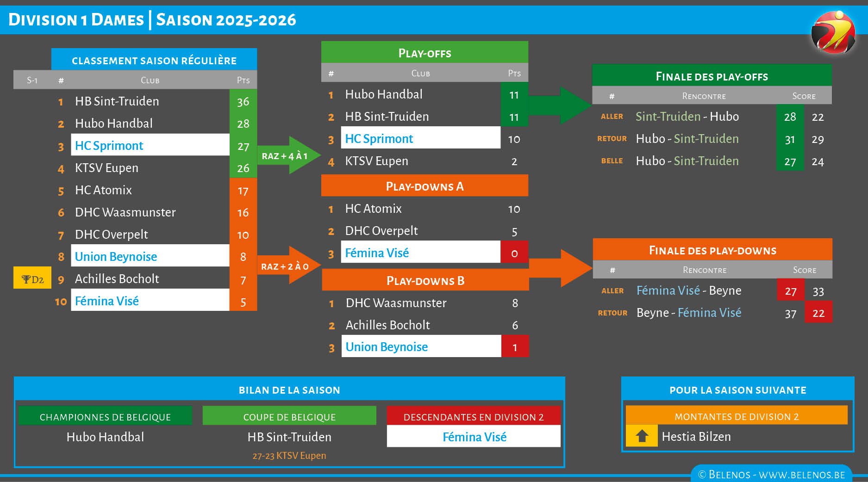Click the Retour match Hubo - Sint-Truiden
868x482 pixels.
pyautogui.click(x=687, y=138)
